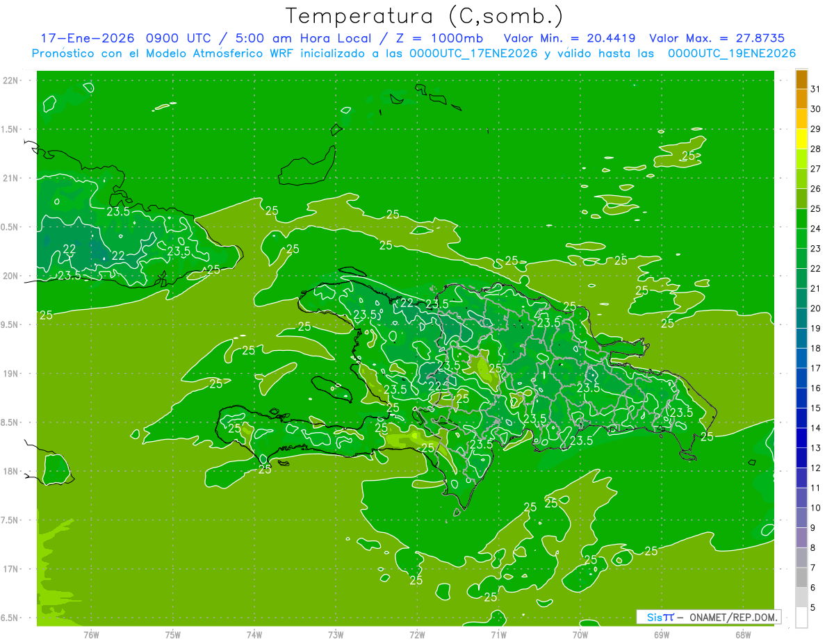Pick the purple legend swatch between 8 and 9
Image resolution: width=834 pixels, height=644 pixels.
[801, 538]
